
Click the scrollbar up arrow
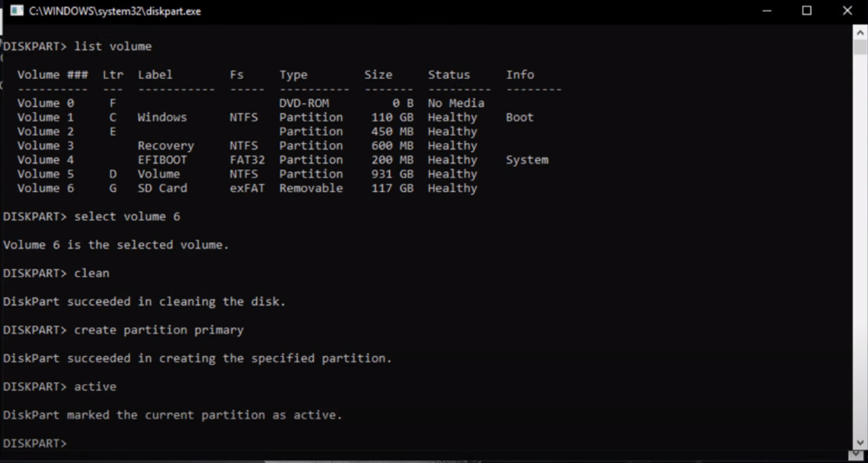(859, 33)
